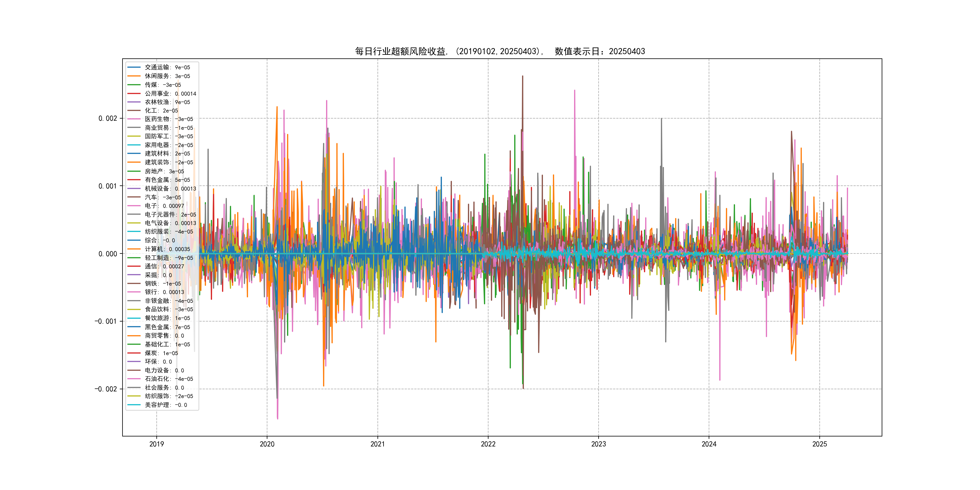The image size is (980, 490).
Task: Click the 2023 x-axis tick label
Action: click(598, 444)
